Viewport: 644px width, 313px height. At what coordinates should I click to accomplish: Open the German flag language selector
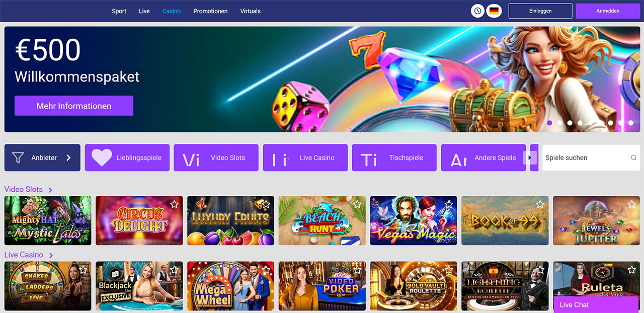495,11
